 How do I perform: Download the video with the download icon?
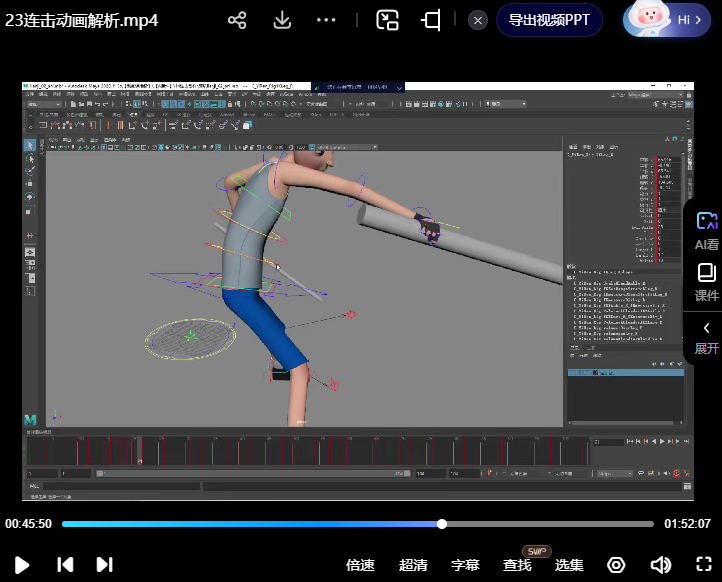[x=282, y=20]
